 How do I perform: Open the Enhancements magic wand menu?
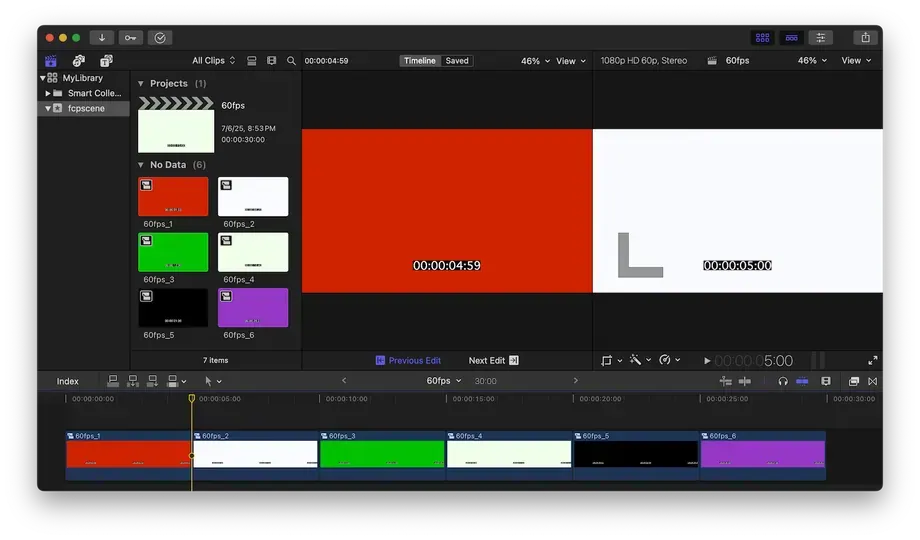(640, 360)
